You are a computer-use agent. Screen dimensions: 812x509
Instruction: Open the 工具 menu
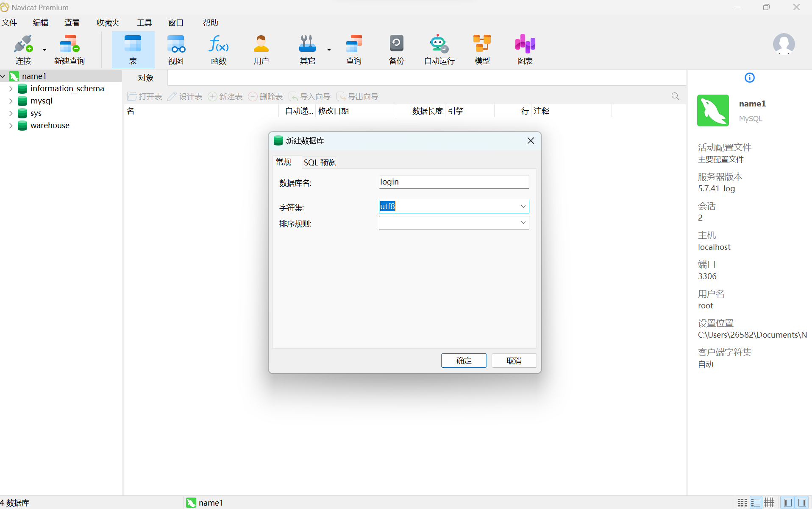(144, 23)
